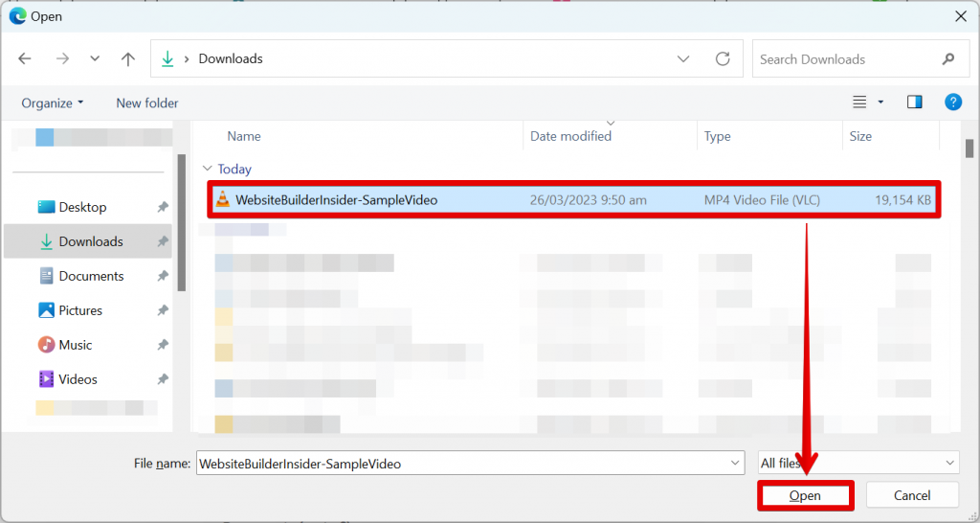Sort by the Date modified column
Image resolution: width=980 pixels, height=523 pixels.
pyautogui.click(x=570, y=136)
